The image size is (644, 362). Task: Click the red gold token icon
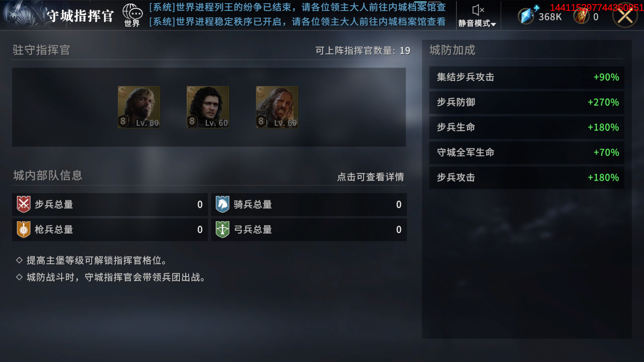tap(581, 16)
